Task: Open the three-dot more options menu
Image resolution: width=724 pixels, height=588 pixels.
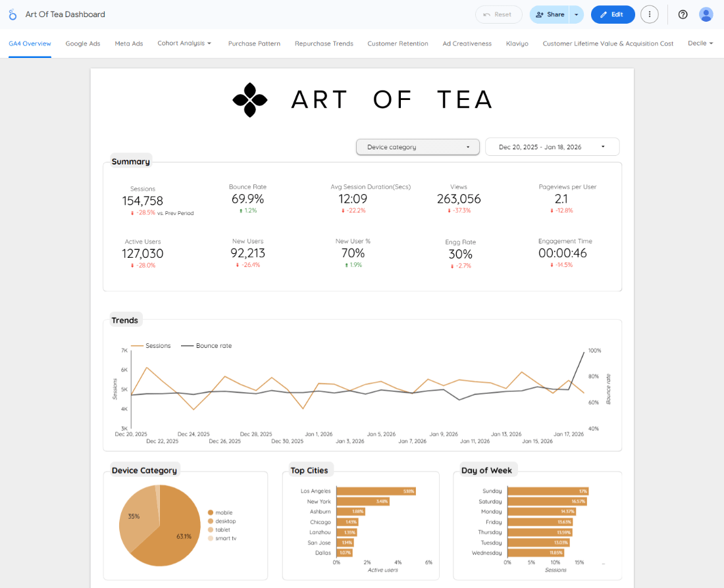Action: coord(650,14)
